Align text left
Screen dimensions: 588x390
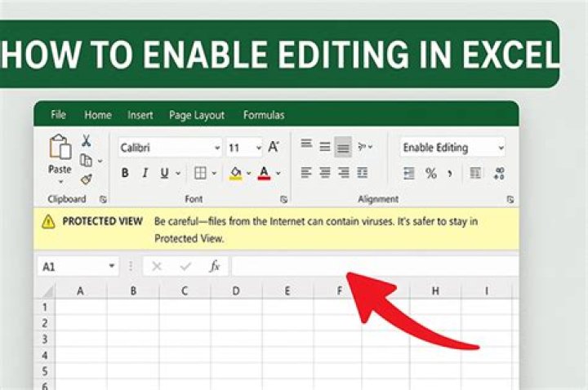(306, 173)
